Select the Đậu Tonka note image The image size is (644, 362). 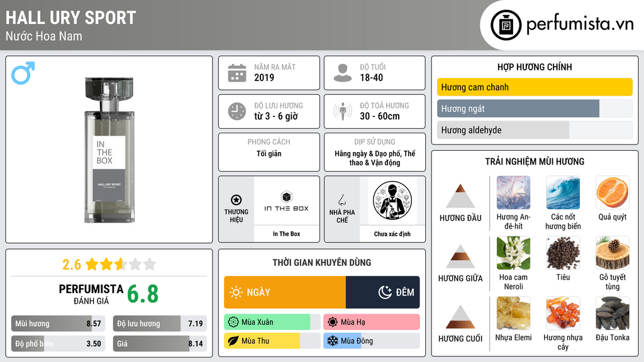coord(613,314)
